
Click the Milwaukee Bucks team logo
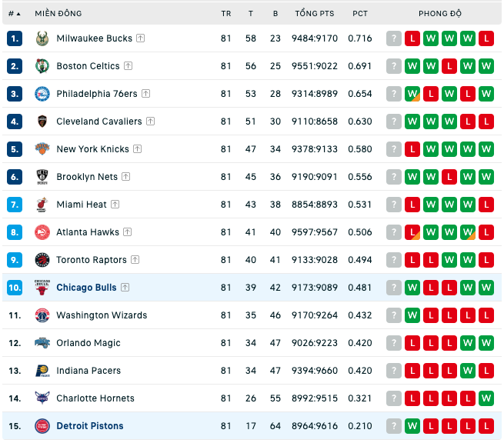tap(42, 38)
